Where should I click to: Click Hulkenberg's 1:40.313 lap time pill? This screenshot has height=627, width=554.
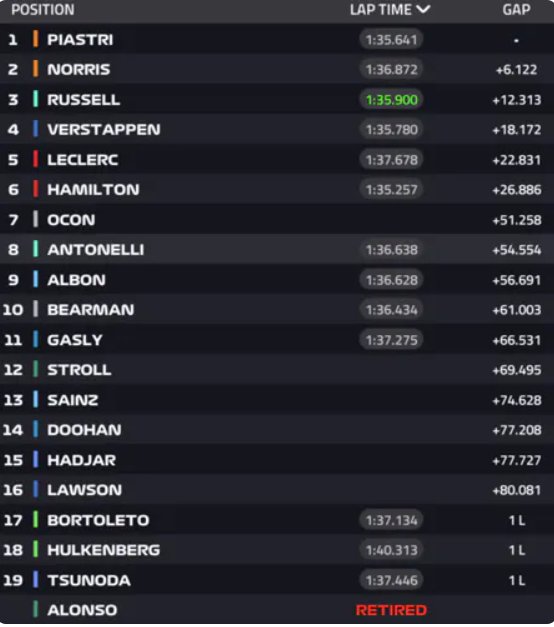(391, 550)
